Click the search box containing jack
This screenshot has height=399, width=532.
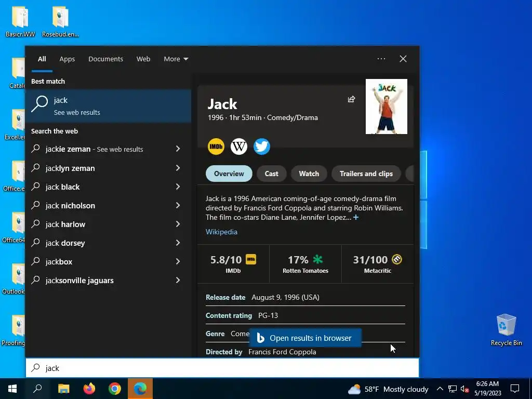coord(222,368)
